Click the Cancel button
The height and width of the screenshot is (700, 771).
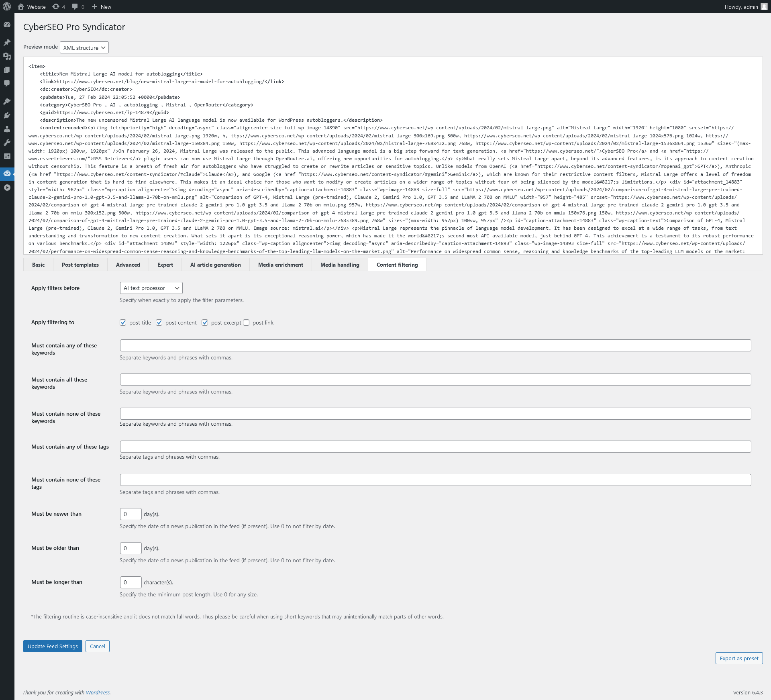point(98,646)
